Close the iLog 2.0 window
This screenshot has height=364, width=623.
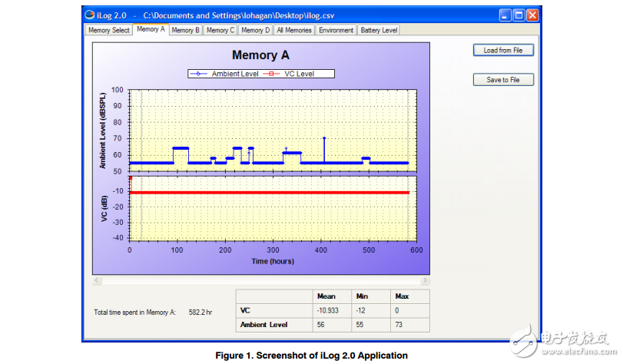click(532, 15)
